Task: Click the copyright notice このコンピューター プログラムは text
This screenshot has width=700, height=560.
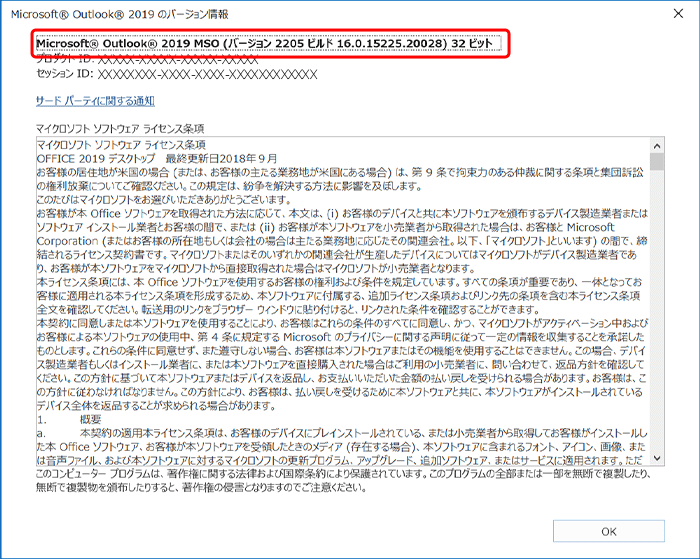Action: [344, 480]
